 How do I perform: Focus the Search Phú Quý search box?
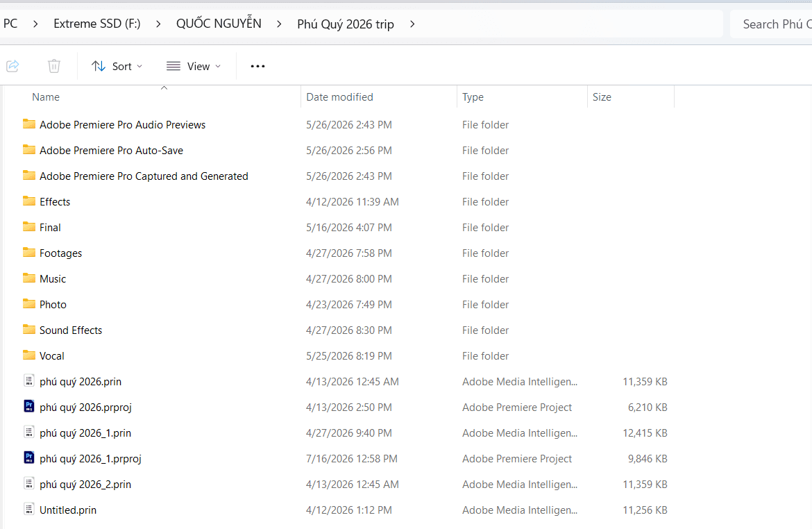(771, 24)
